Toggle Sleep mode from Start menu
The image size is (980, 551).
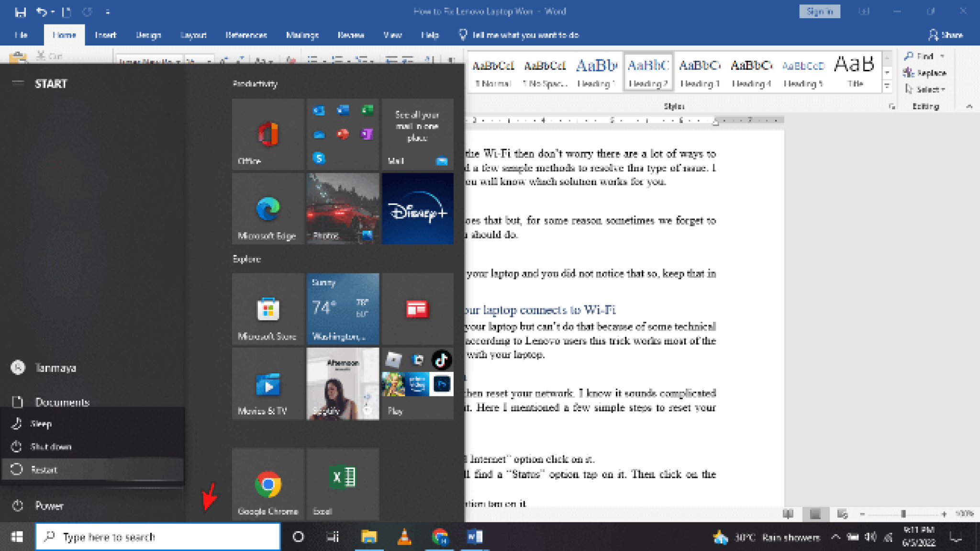[x=40, y=423]
